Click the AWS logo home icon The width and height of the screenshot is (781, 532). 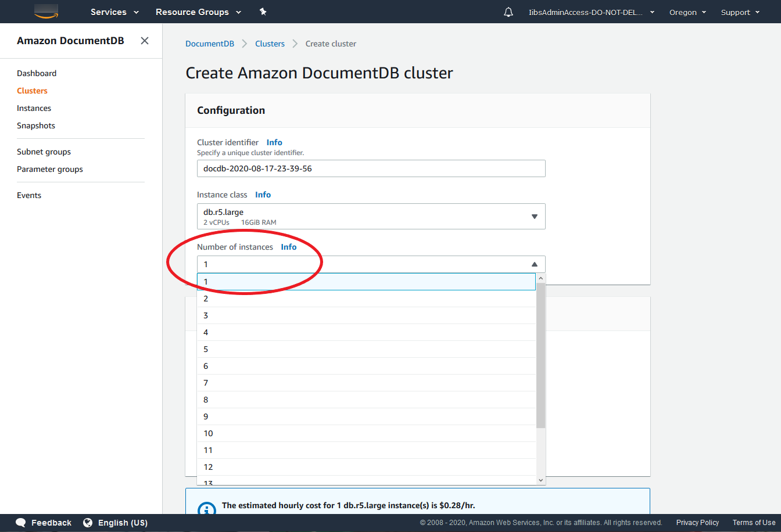pos(46,12)
